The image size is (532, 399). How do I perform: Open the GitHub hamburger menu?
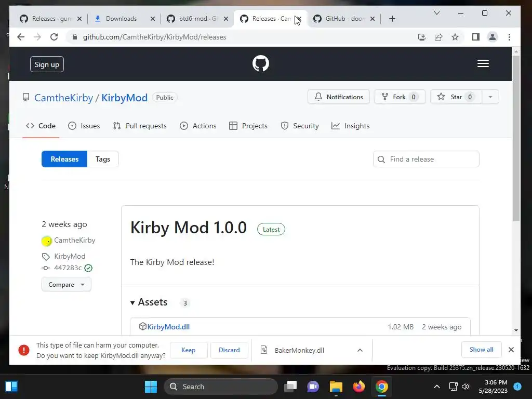tap(483, 63)
